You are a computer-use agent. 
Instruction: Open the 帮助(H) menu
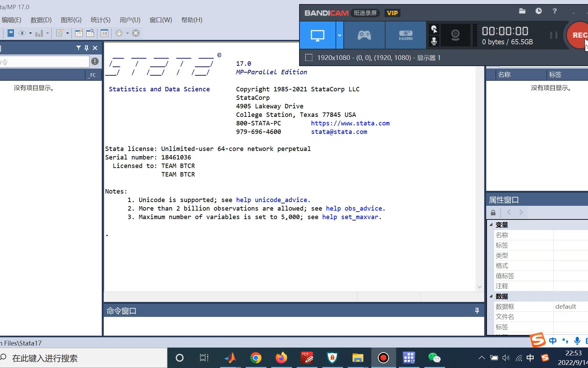pos(192,20)
